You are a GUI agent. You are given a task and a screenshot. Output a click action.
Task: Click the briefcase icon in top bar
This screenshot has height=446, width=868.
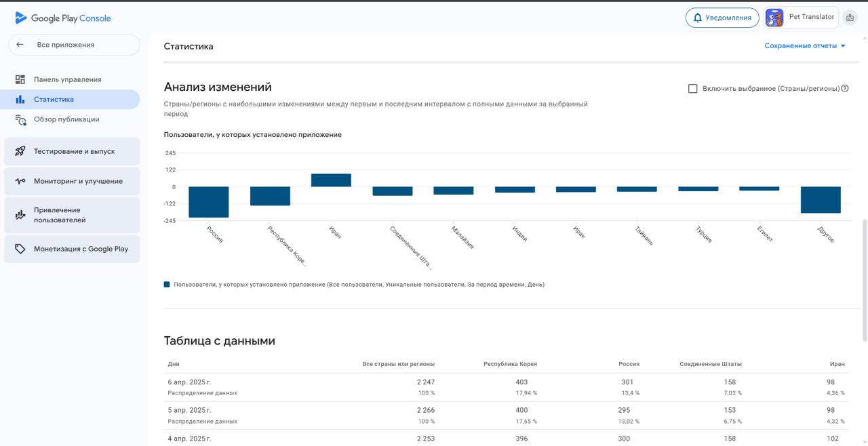[x=850, y=17]
